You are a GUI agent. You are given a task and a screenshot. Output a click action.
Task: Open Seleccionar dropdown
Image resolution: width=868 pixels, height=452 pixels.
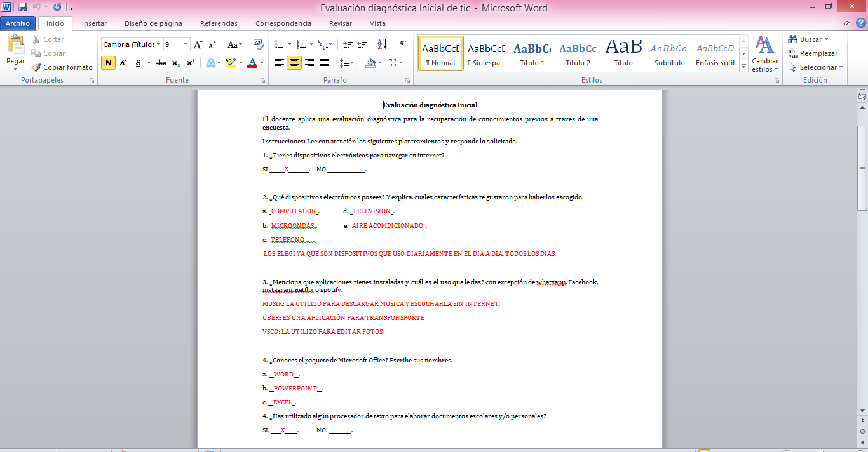816,67
